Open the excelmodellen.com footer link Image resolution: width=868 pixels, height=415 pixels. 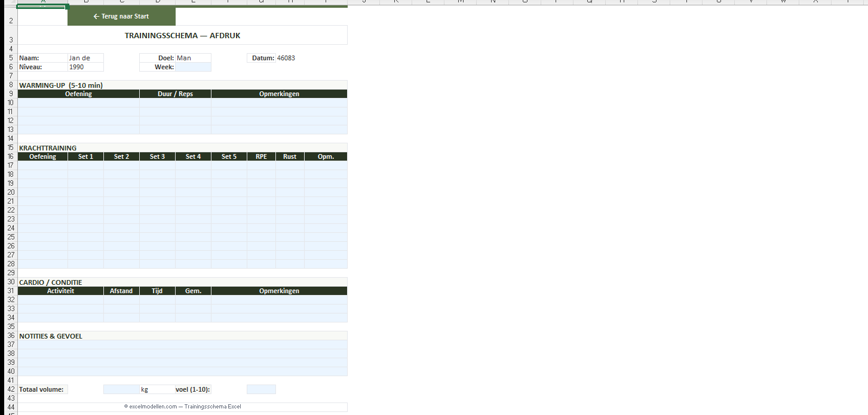tap(182, 407)
